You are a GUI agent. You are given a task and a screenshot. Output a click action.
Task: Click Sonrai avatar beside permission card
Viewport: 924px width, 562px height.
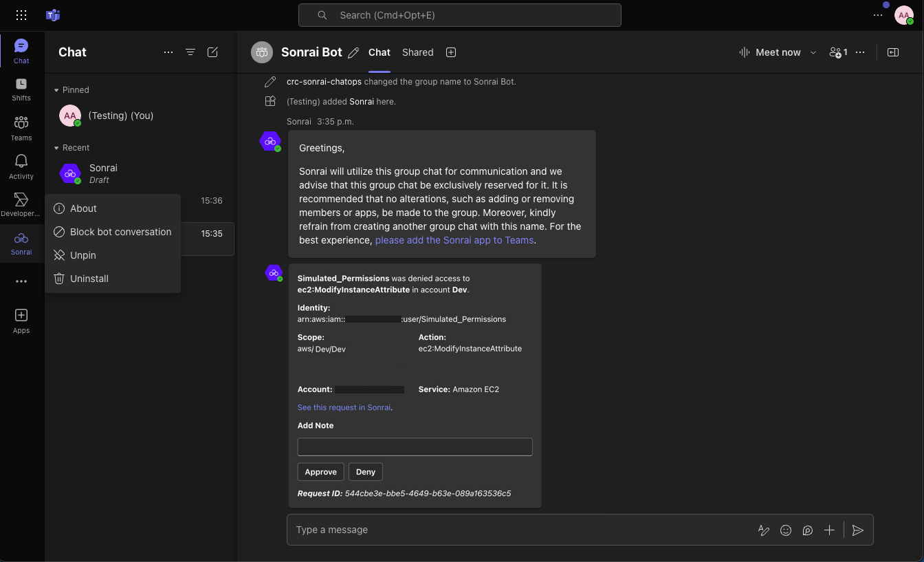coord(274,273)
